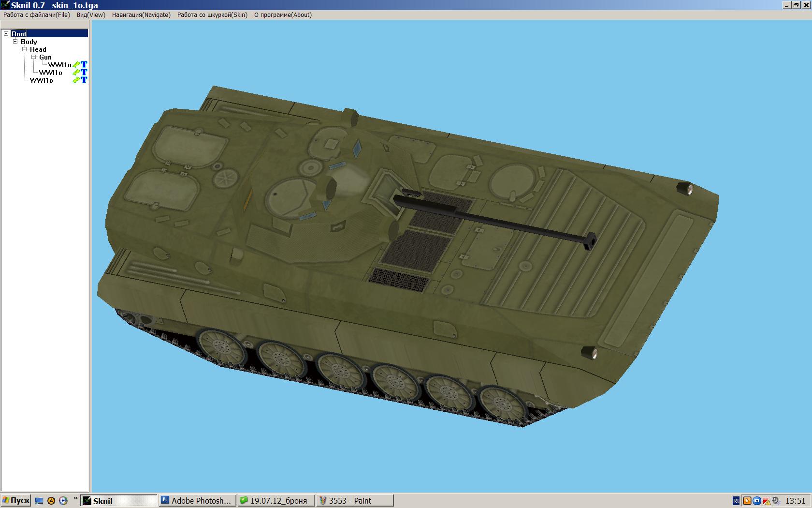Close the Sknil window
Screen dimensions: 812x508
(806, 5)
